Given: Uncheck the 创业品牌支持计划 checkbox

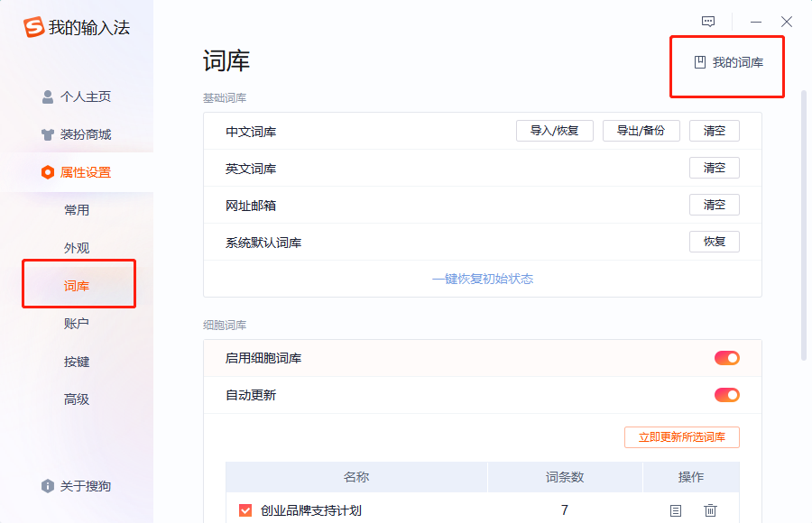Looking at the screenshot, I should (x=245, y=510).
